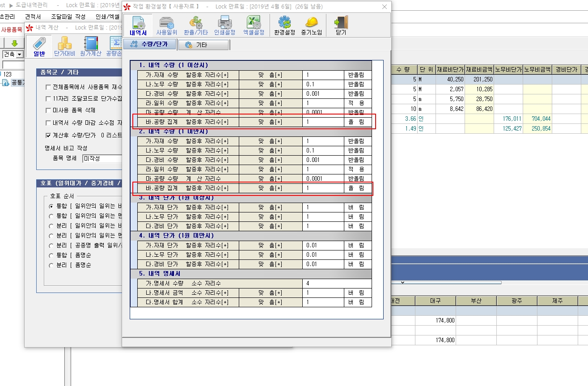Check the 11자리 조달코드 checkbox

[48, 98]
